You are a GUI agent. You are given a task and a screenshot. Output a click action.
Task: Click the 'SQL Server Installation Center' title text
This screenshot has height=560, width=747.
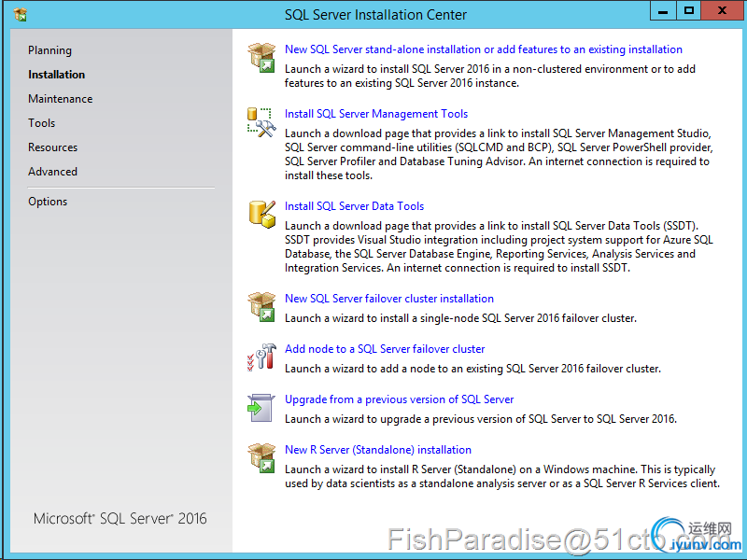click(x=376, y=15)
